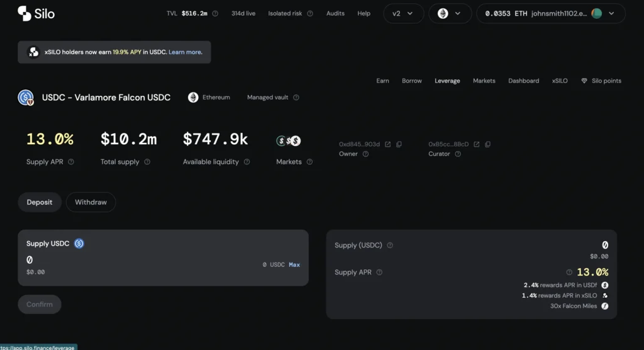Show the Supply (USDC) info icon
The image size is (644, 350).
[x=390, y=246]
